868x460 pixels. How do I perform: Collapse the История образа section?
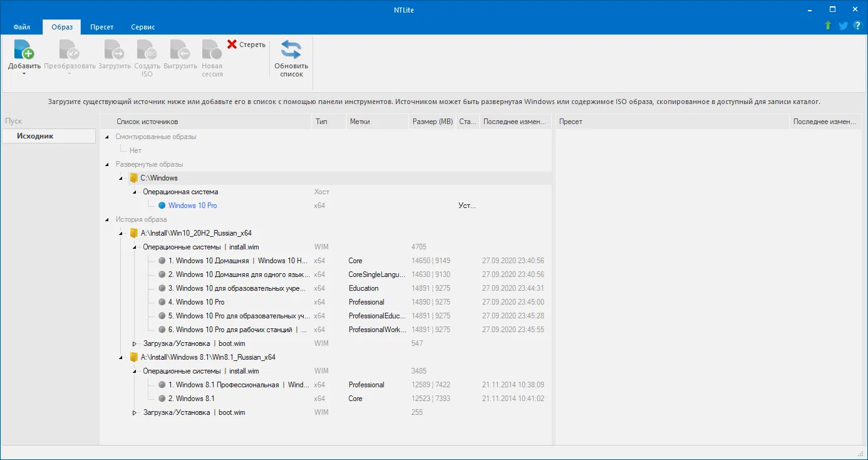click(x=107, y=219)
